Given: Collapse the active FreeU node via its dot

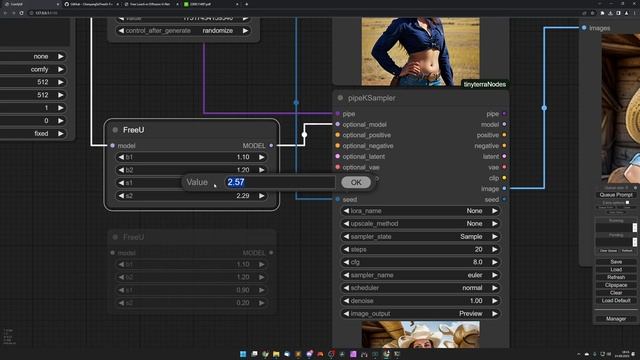Looking at the screenshot, I should (x=115, y=130).
